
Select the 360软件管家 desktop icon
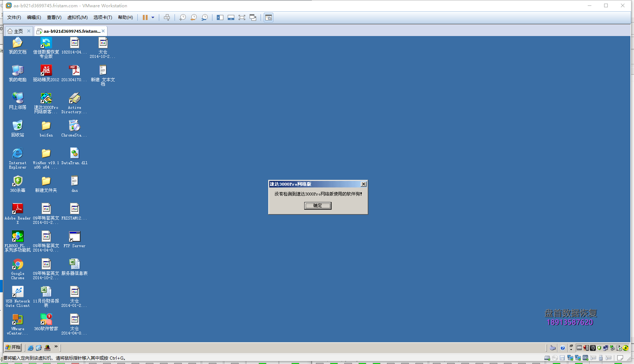click(46, 322)
